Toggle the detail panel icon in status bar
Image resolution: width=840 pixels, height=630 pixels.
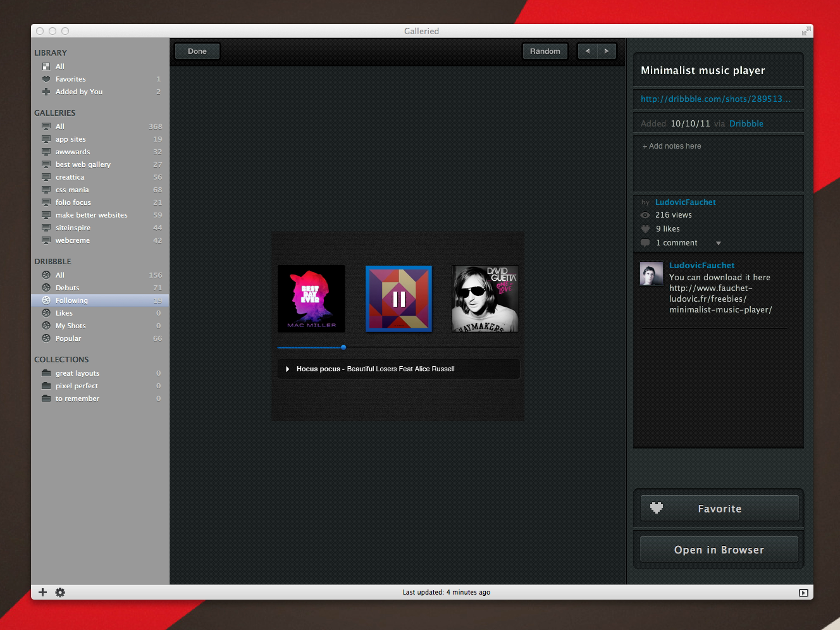click(x=803, y=593)
